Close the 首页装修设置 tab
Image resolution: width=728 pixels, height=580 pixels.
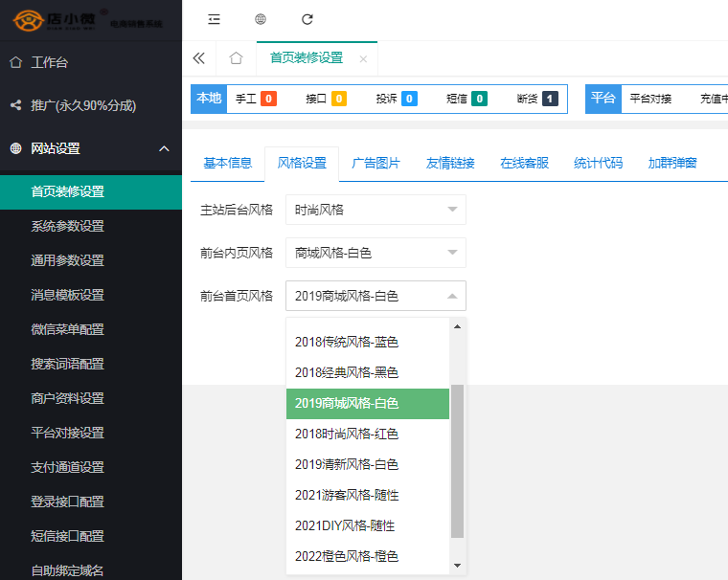(x=363, y=59)
